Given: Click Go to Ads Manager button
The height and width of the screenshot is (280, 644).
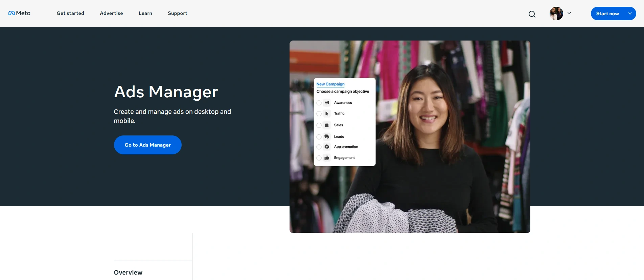Looking at the screenshot, I should tap(148, 145).
